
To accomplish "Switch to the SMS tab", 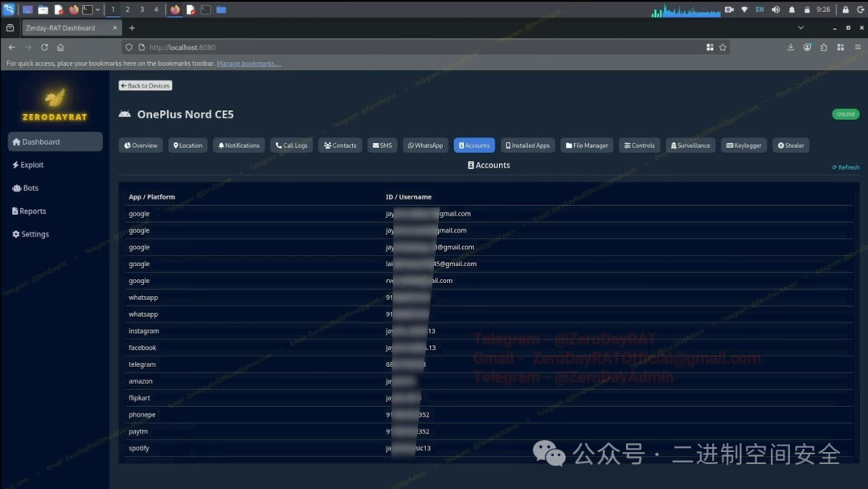I will pos(382,145).
